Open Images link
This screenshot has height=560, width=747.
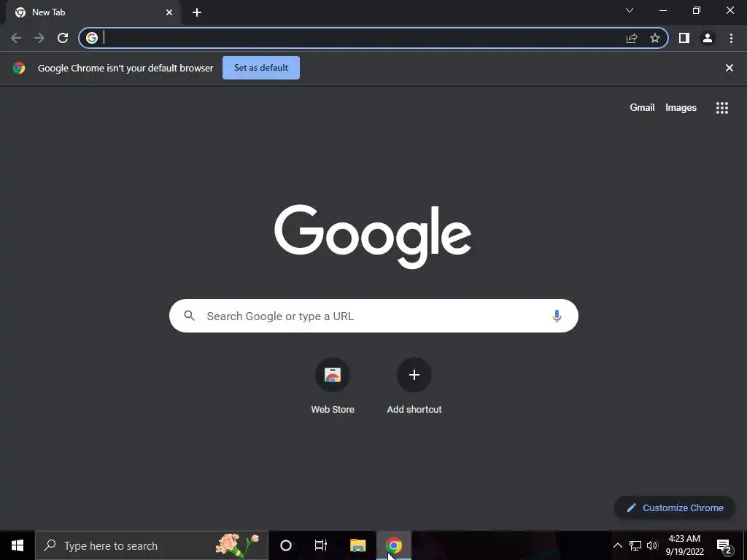coord(681,108)
